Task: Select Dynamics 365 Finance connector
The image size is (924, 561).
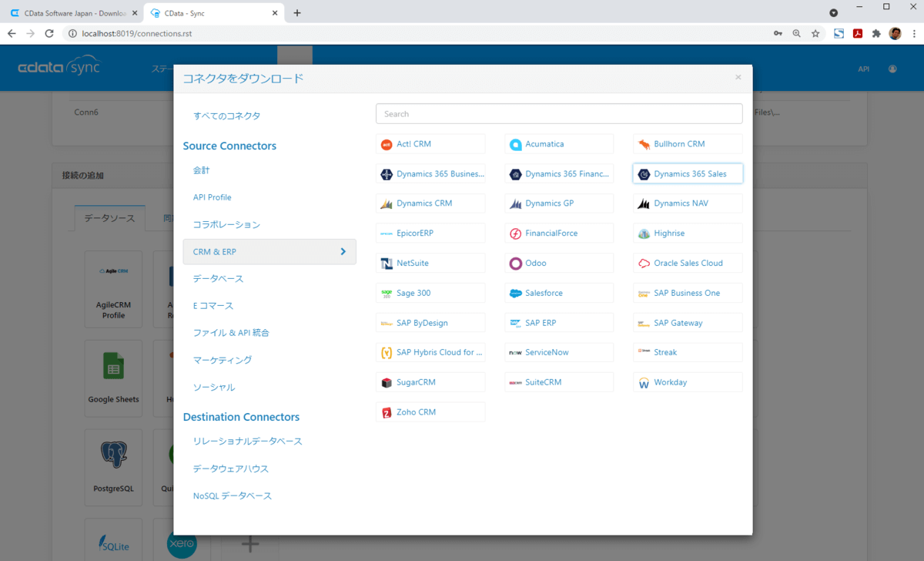Action: (x=559, y=173)
